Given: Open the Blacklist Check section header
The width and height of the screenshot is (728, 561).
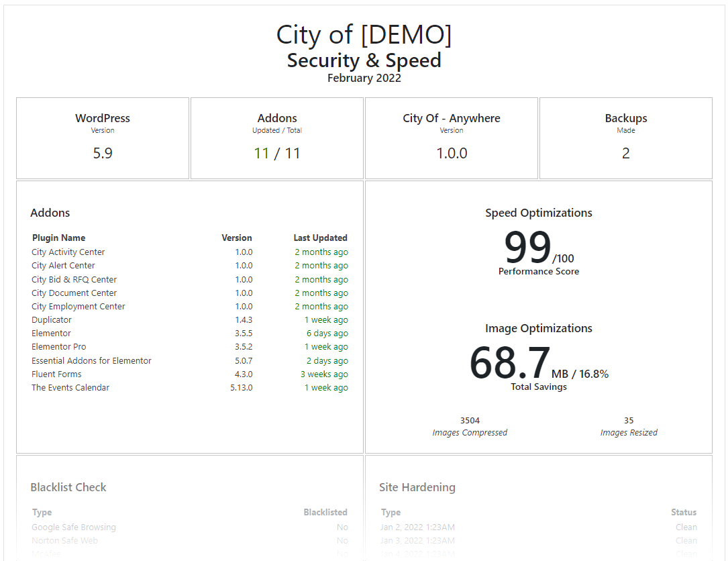Looking at the screenshot, I should point(68,487).
